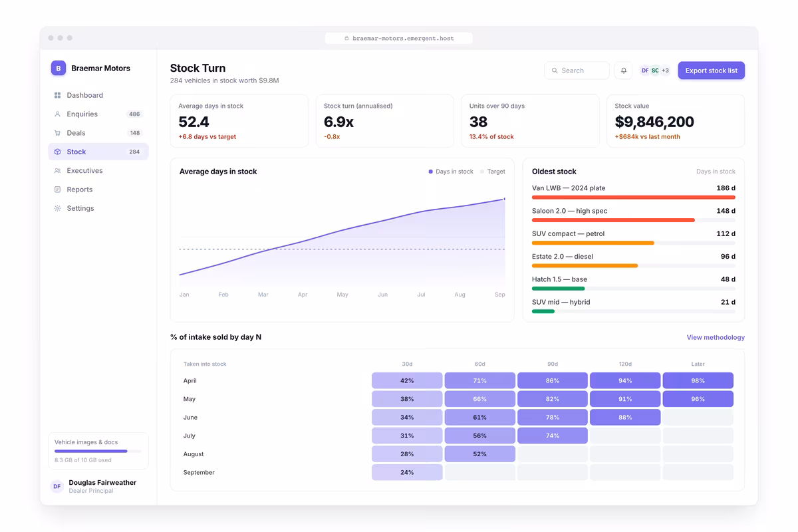Click SUV mid hybrid bar
This screenshot has width=798, height=532.
[543, 311]
